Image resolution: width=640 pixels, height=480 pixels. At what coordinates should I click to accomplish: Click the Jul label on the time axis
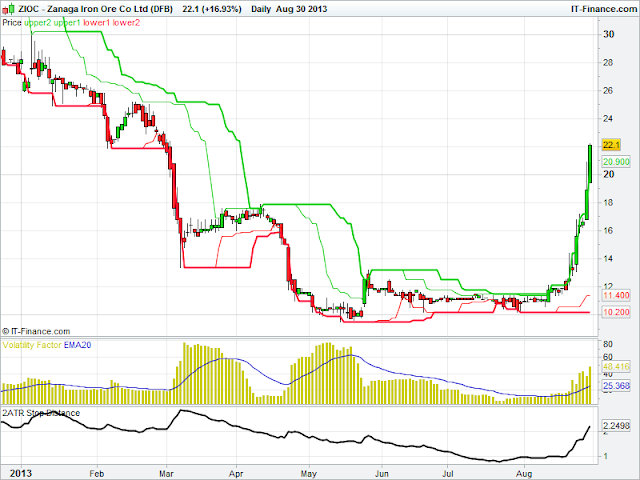point(448,474)
